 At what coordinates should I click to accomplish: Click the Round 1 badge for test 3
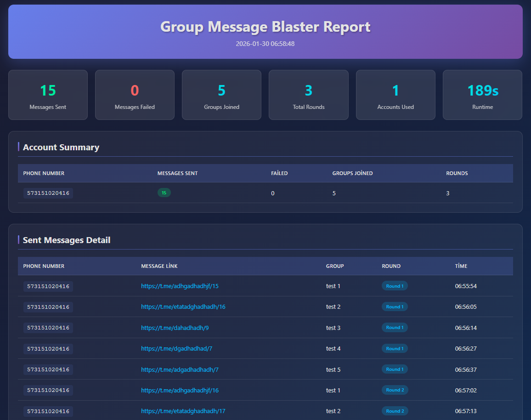click(395, 327)
